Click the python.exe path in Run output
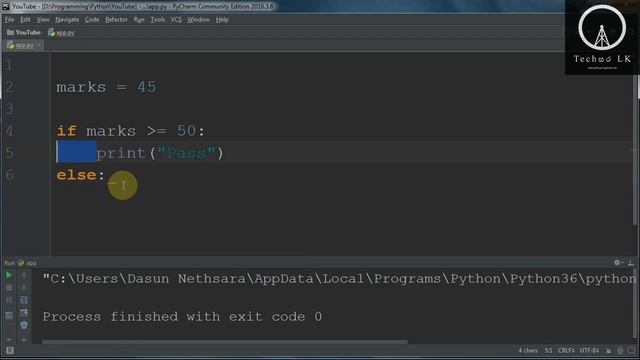The height and width of the screenshot is (360, 640). point(339,279)
